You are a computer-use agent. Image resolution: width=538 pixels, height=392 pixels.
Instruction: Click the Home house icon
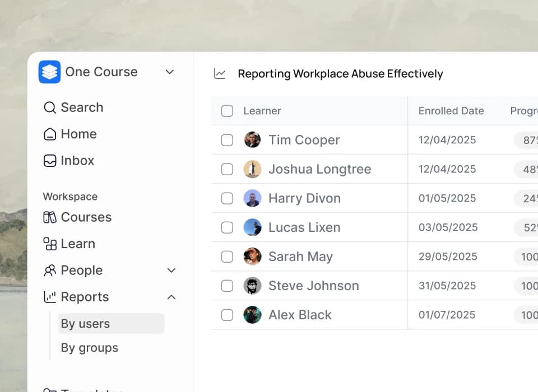coord(50,134)
